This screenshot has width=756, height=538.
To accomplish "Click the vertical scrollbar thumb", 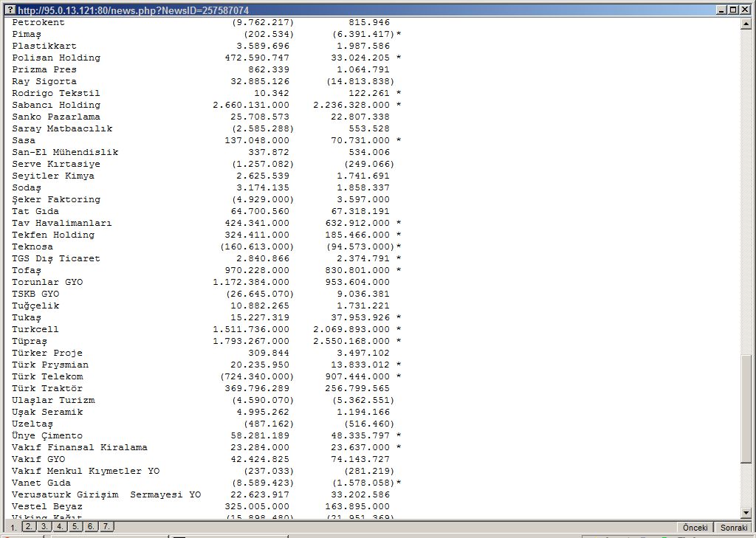I will [x=746, y=410].
